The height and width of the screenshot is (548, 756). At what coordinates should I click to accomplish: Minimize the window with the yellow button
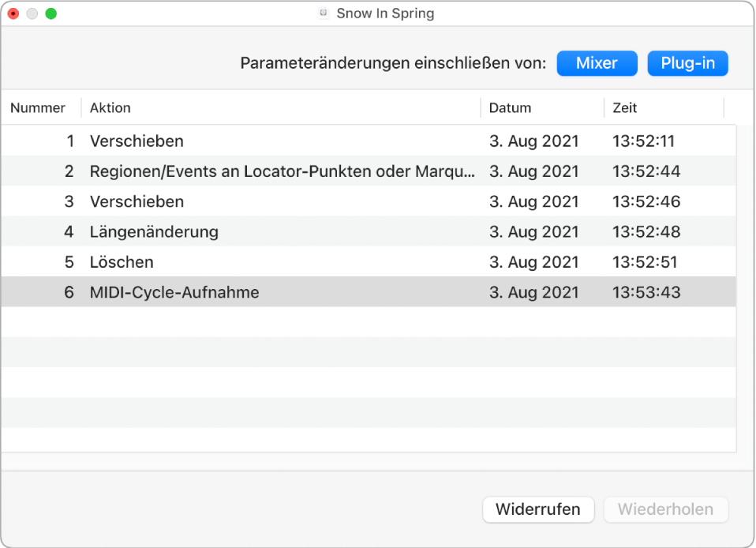(32, 14)
